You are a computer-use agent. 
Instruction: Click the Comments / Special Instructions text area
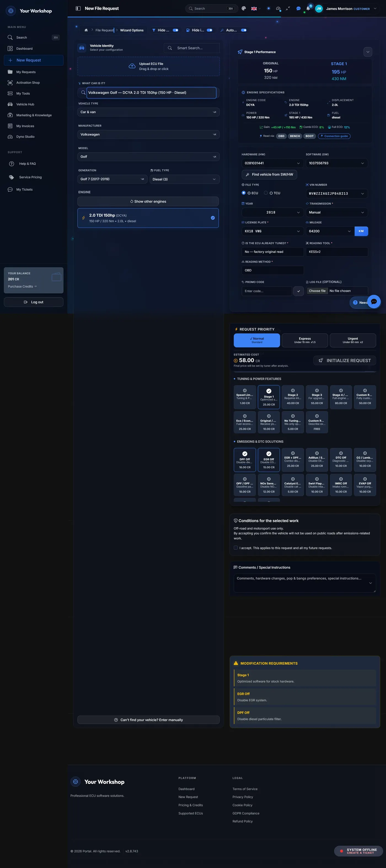tap(305, 583)
